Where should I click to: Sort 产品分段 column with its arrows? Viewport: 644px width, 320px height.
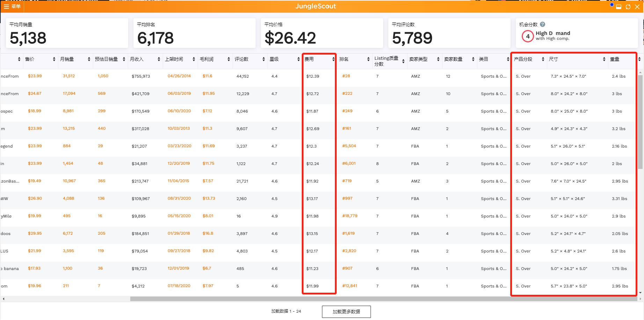543,59
